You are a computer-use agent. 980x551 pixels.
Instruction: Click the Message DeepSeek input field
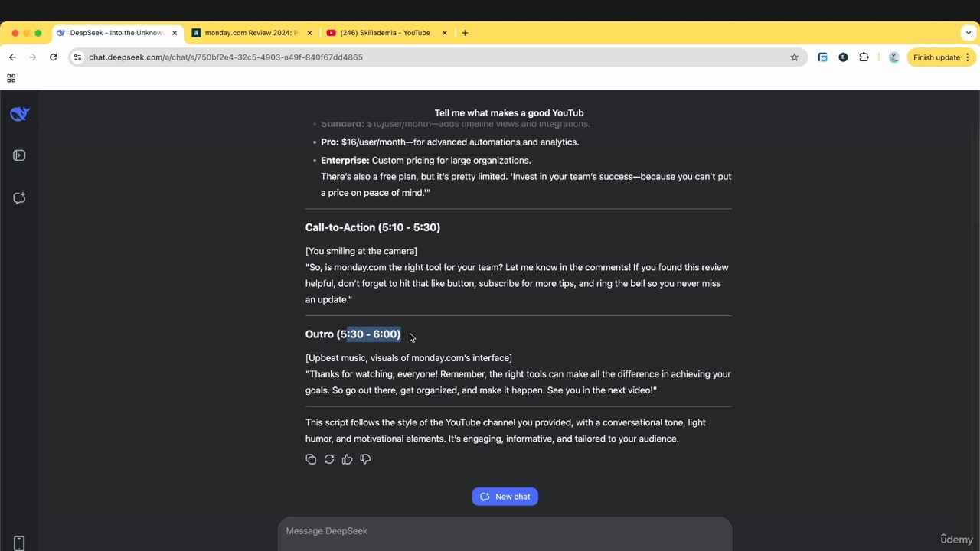click(505, 531)
